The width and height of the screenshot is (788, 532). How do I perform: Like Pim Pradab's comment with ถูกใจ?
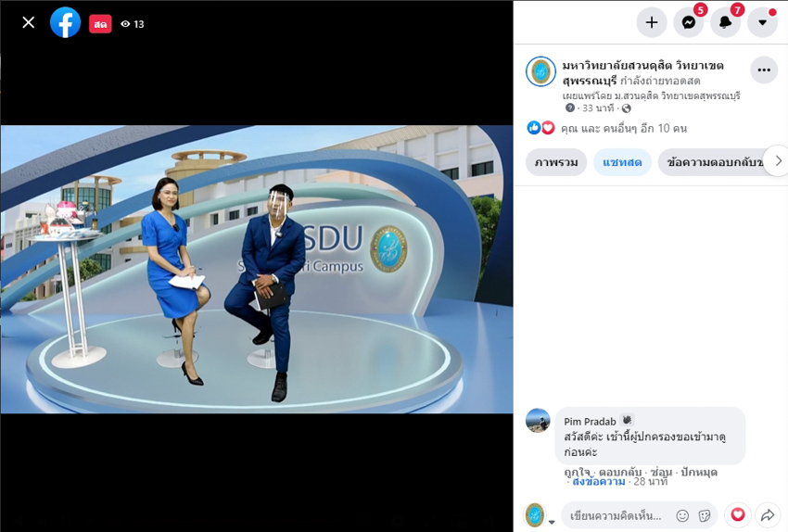tap(578, 472)
